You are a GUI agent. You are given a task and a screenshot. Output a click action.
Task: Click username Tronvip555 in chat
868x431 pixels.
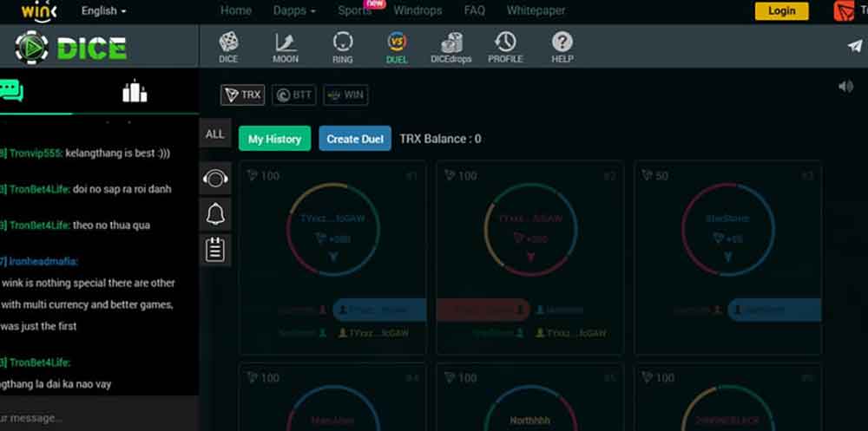tap(35, 153)
